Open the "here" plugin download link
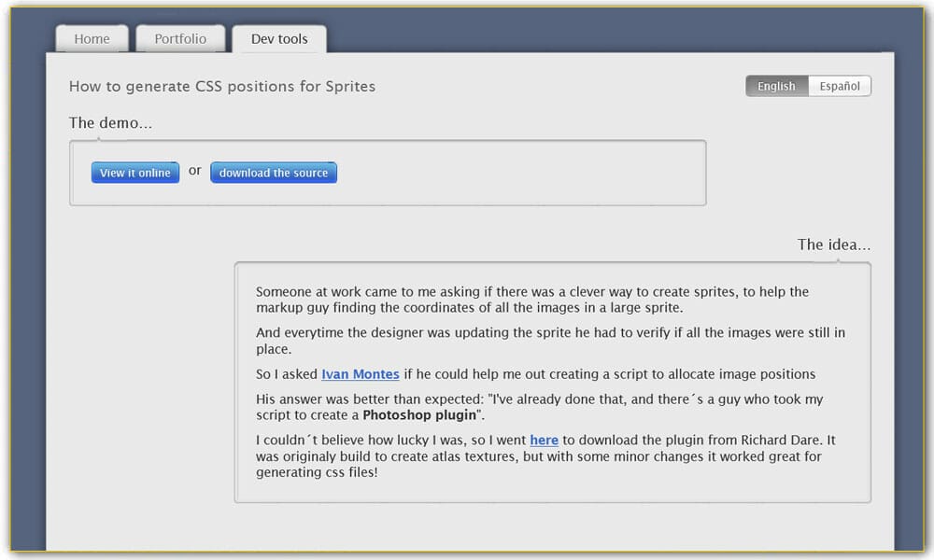Image resolution: width=934 pixels, height=560 pixels. pyautogui.click(x=544, y=440)
